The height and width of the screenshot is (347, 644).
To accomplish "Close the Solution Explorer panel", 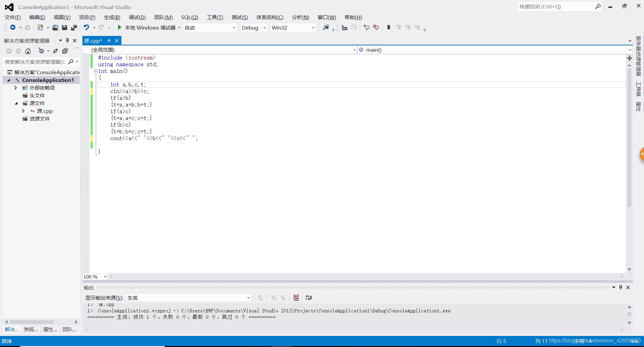I will 75,41.
